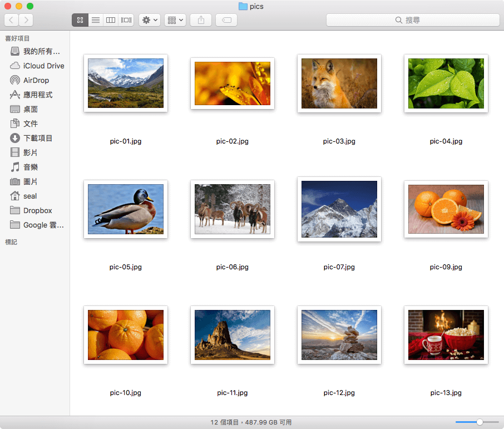Image resolution: width=504 pixels, height=429 pixels.
Task: Open the 下載項目 downloads folder
Action: click(38, 138)
